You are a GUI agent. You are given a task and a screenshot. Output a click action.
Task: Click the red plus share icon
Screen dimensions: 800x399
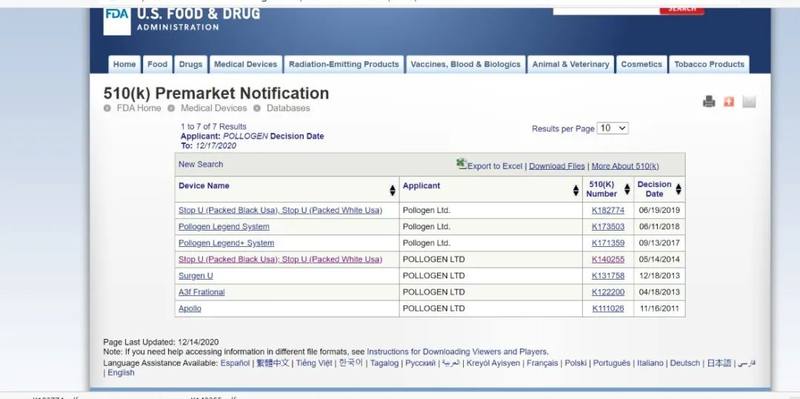click(729, 102)
